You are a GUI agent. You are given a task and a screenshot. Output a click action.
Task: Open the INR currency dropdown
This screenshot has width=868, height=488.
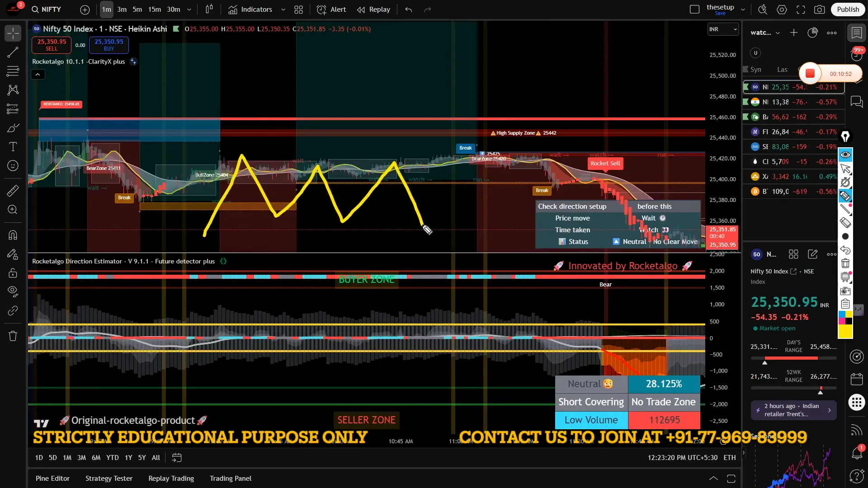(x=723, y=29)
